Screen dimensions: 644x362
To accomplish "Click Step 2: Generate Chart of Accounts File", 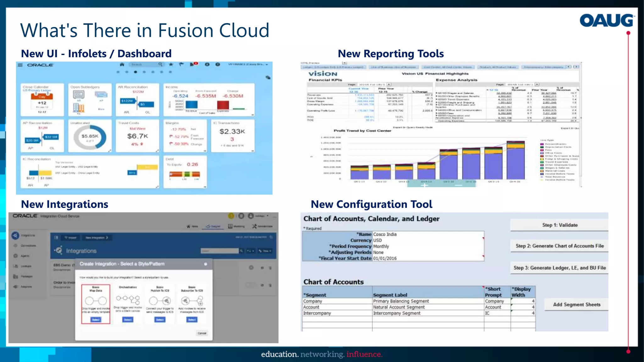I will pyautogui.click(x=559, y=246).
